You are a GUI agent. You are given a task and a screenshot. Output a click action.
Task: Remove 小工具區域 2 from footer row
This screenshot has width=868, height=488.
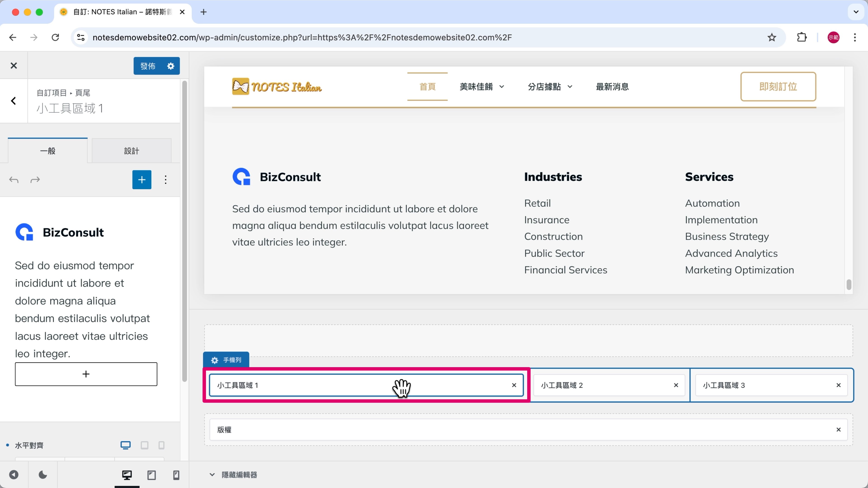tap(676, 385)
